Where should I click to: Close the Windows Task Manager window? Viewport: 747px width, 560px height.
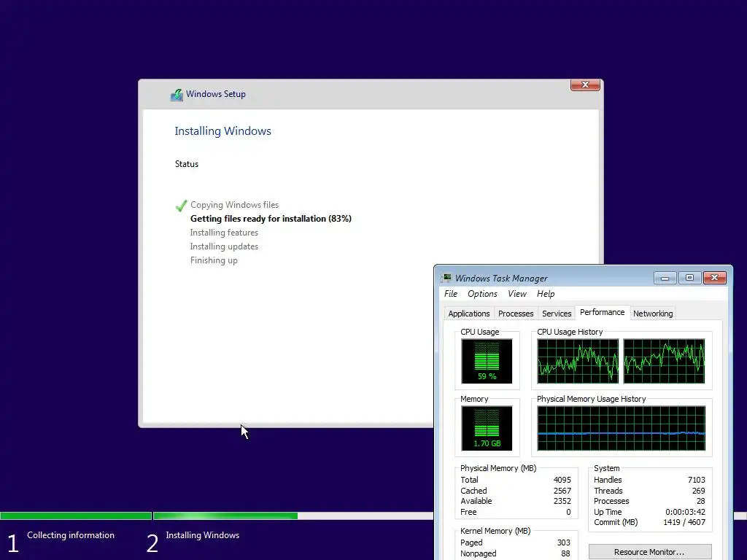click(x=714, y=278)
